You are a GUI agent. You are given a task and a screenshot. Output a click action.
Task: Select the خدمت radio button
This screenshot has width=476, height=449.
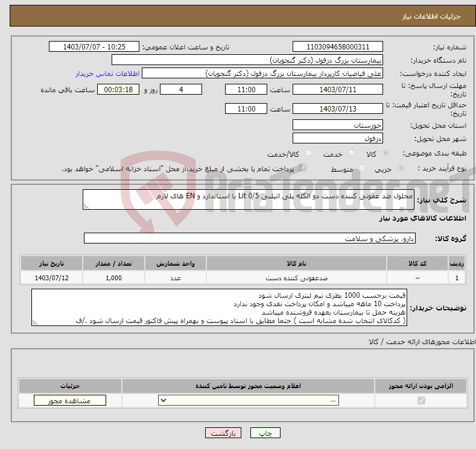click(x=351, y=153)
